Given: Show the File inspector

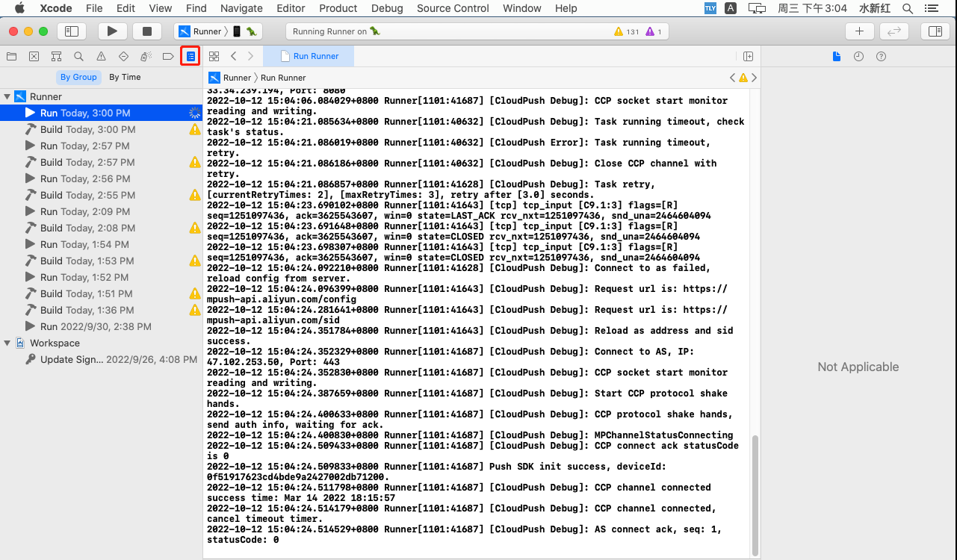Looking at the screenshot, I should pos(837,56).
